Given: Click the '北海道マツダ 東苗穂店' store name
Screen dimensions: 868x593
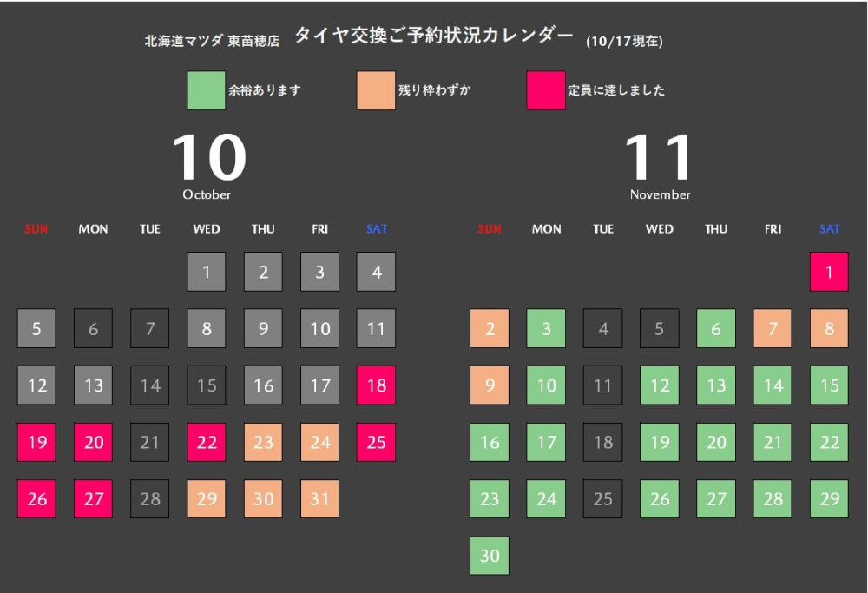Looking at the screenshot, I should click(212, 41).
